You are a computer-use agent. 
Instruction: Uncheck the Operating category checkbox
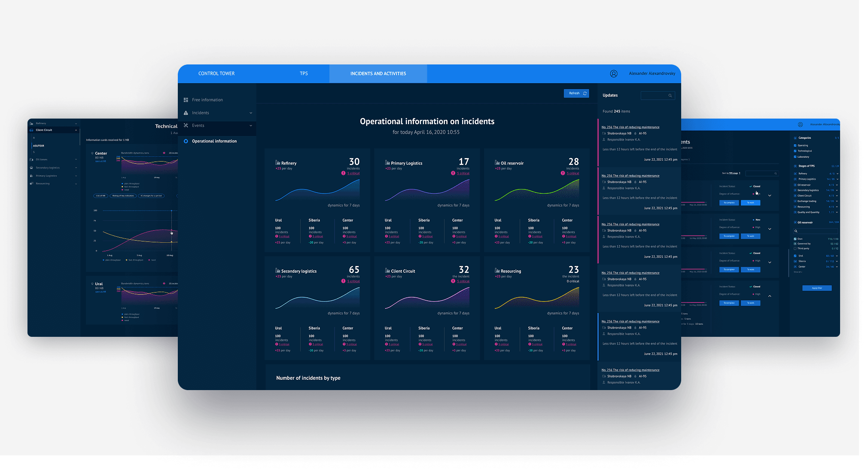pyautogui.click(x=795, y=145)
